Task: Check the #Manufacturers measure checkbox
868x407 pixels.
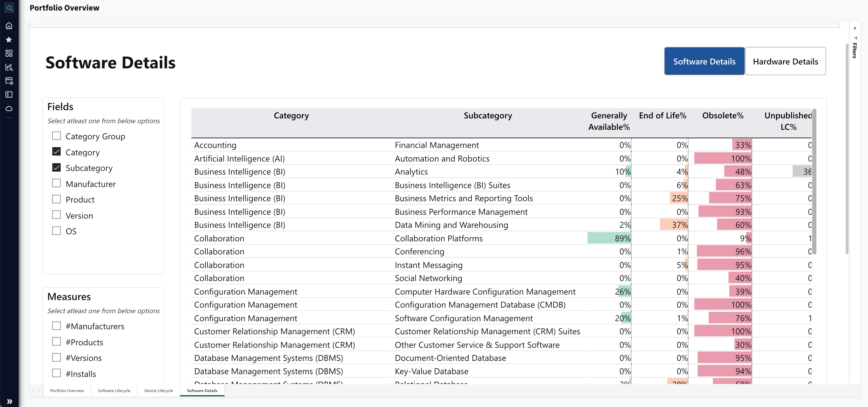Action: coord(57,326)
